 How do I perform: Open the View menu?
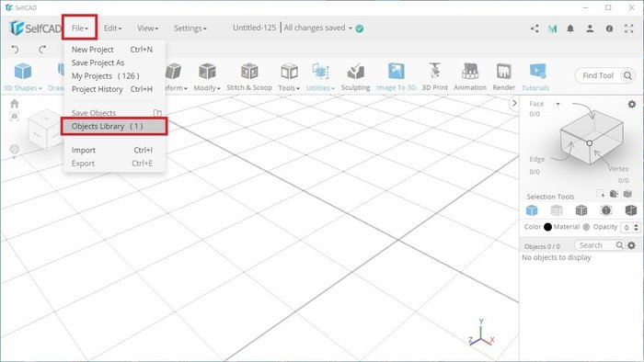point(147,28)
